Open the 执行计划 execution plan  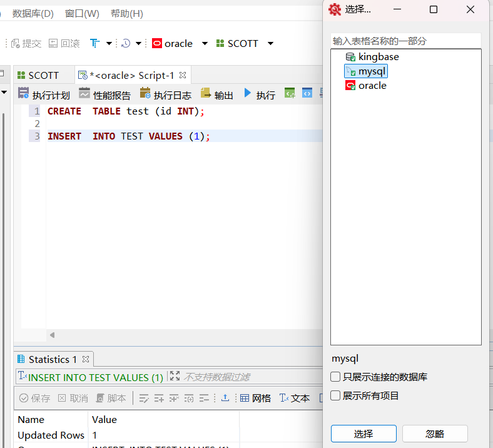point(44,94)
